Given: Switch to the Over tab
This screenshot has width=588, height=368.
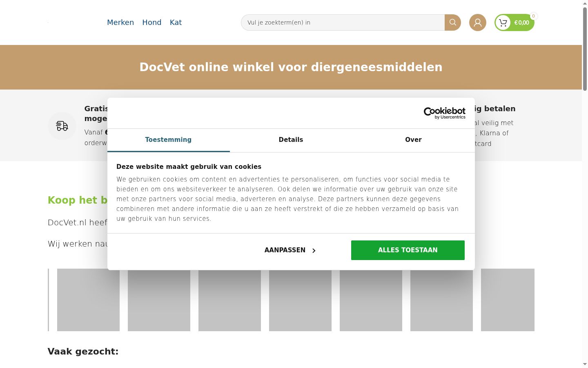Looking at the screenshot, I should pyautogui.click(x=413, y=140).
